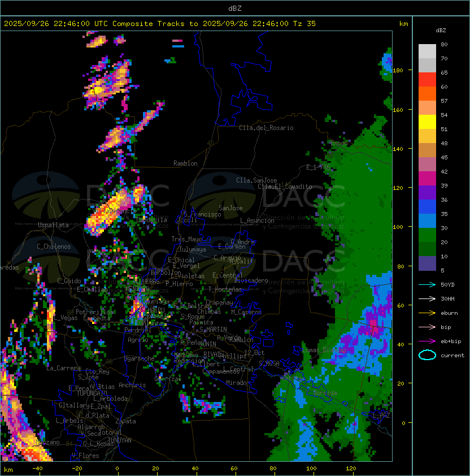Click the 'Tulumaya' map label
The height and width of the screenshot is (476, 470).
click(193, 249)
